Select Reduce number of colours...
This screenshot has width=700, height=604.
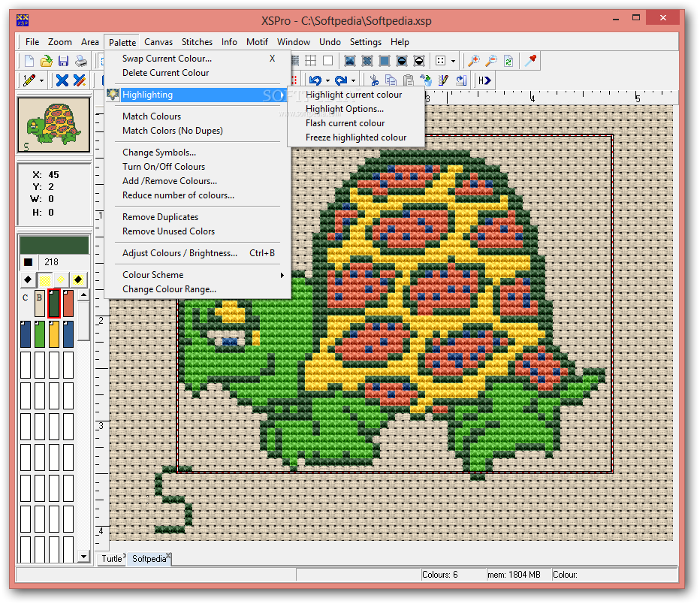[178, 195]
